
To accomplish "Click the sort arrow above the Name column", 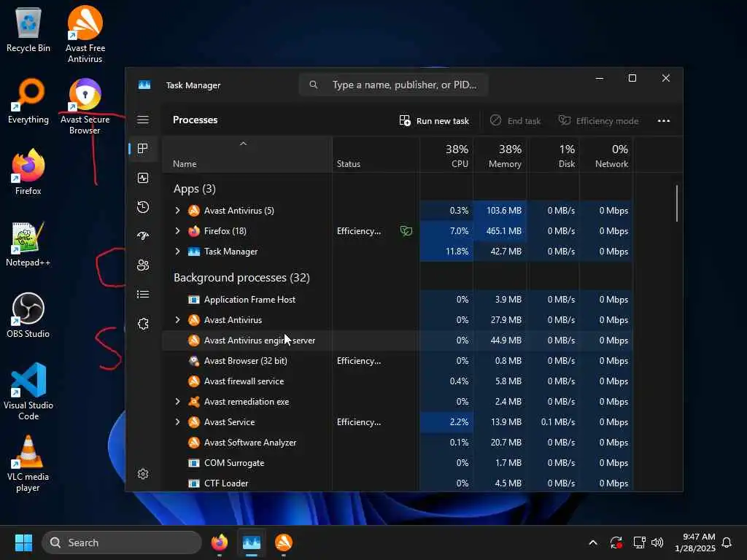I will (x=243, y=144).
